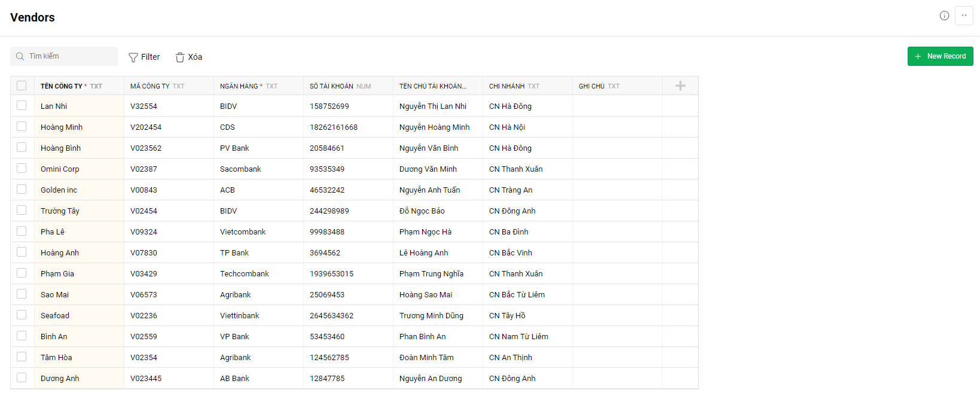980x405 pixels.
Task: Click the Filter funnel icon
Action: tap(133, 57)
